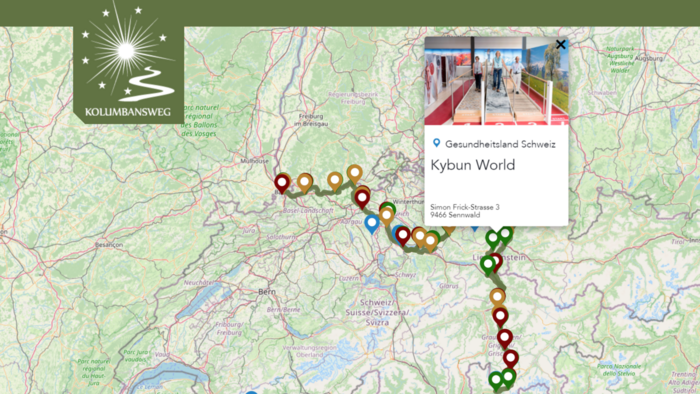Select the bottom right green marker in Graubünden
The width and height of the screenshot is (700, 394).
pyautogui.click(x=508, y=378)
